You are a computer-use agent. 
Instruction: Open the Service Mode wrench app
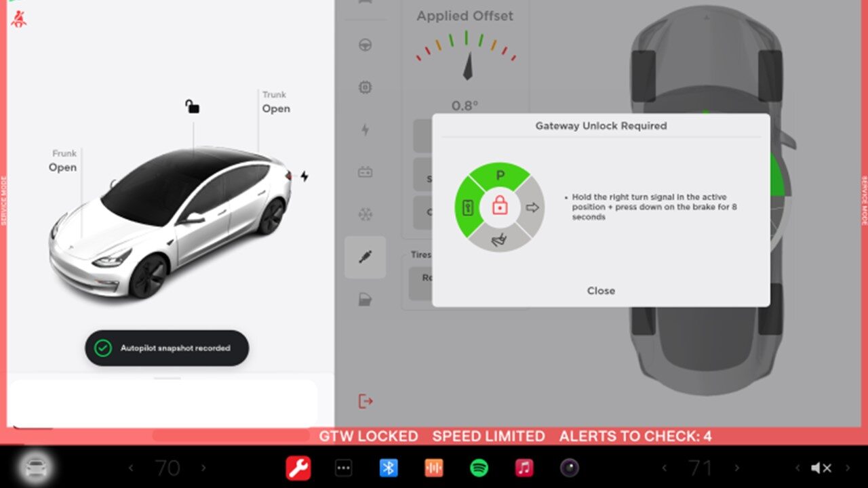click(x=298, y=468)
